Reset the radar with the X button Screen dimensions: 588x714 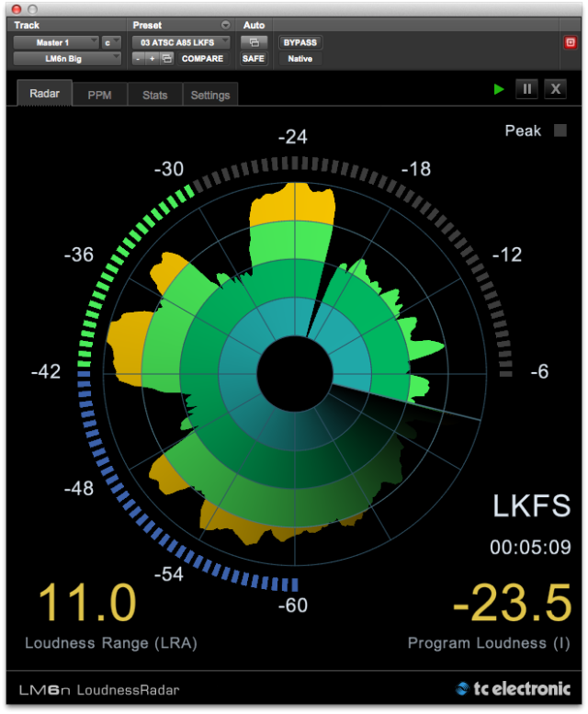tap(555, 89)
